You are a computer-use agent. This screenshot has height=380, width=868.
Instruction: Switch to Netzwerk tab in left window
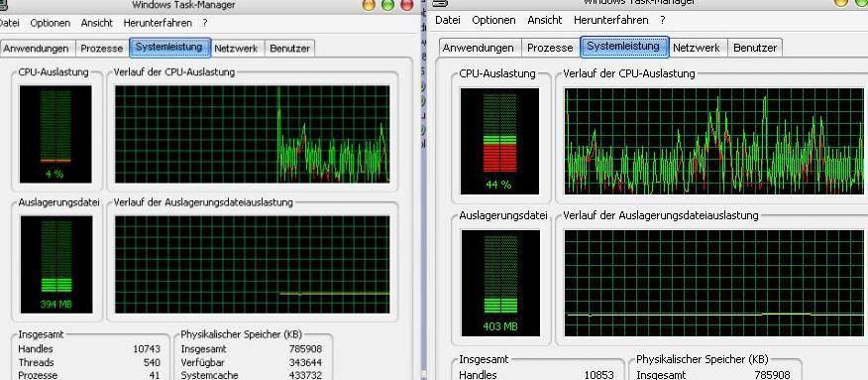[x=236, y=49]
